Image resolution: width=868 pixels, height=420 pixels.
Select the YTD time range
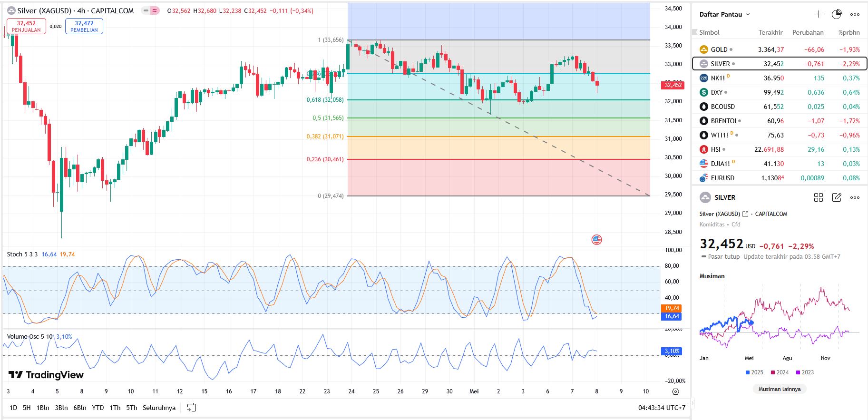(98, 408)
